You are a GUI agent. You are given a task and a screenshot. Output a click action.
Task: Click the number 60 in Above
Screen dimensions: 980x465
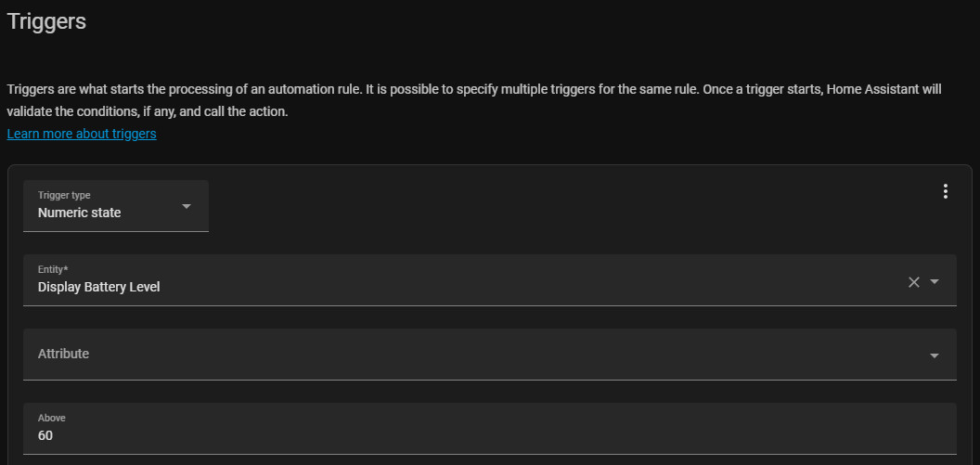tap(45, 435)
